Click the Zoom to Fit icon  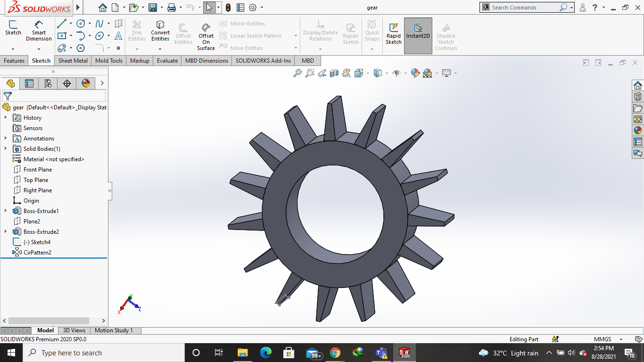pyautogui.click(x=297, y=73)
